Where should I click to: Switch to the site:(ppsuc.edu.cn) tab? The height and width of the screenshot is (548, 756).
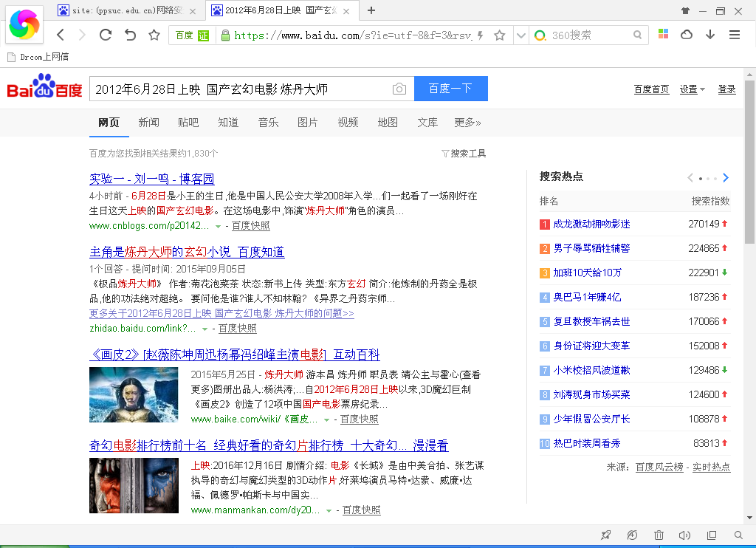127,10
